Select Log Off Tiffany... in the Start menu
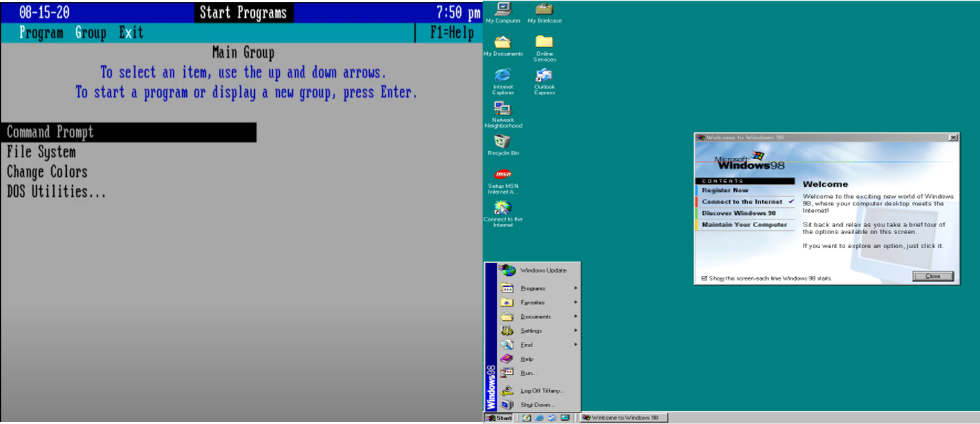This screenshot has height=424, width=980. point(538,390)
